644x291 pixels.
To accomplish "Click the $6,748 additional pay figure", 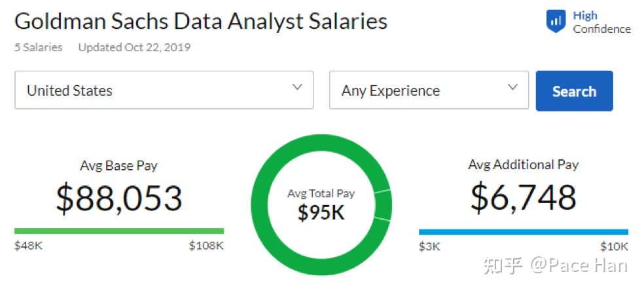I will pos(523,197).
